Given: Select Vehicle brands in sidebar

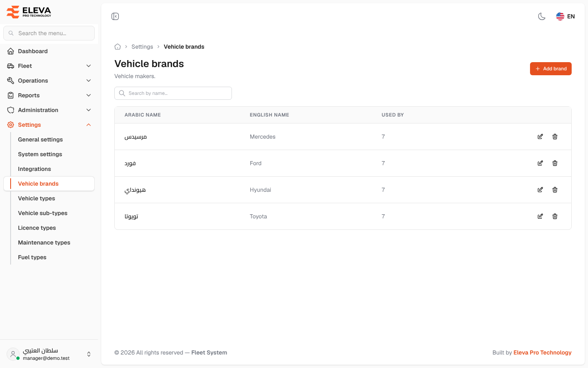Looking at the screenshot, I should (49, 184).
